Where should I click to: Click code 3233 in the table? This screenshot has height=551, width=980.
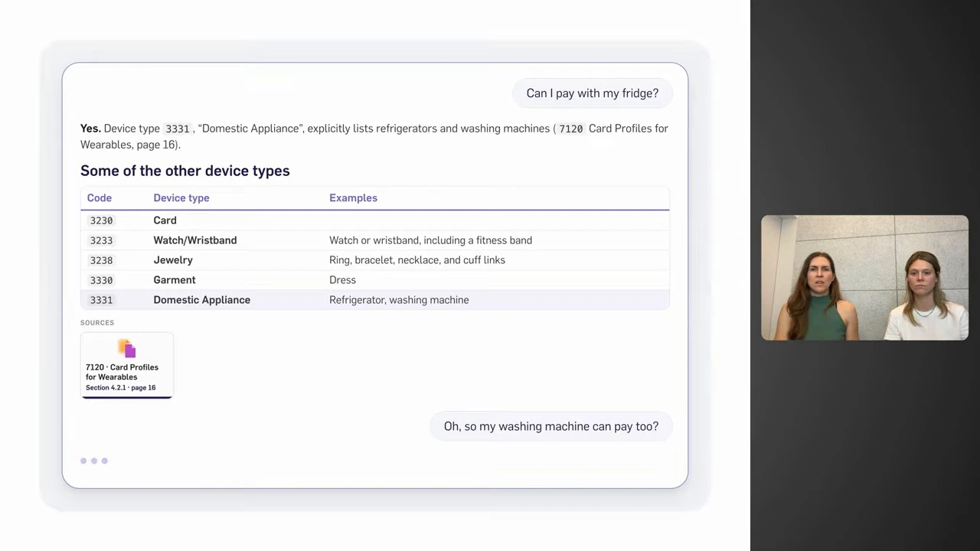(x=101, y=240)
